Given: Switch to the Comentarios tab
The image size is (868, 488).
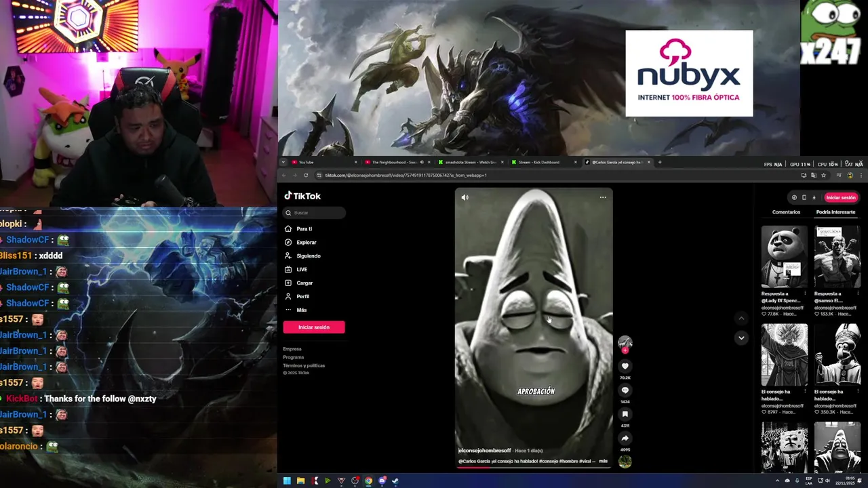Looking at the screenshot, I should pyautogui.click(x=786, y=212).
